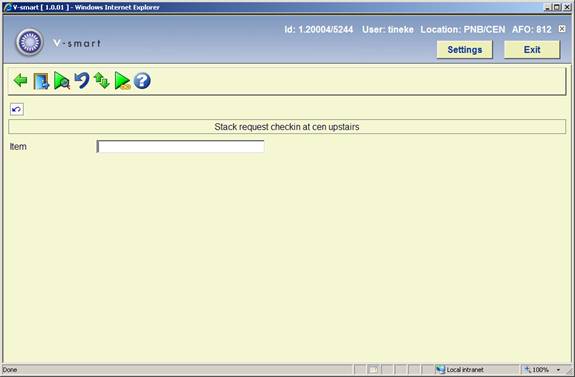This screenshot has height=377, width=575.
Task: Click the 'Stack request checkin at cen upstairs' heading
Action: tap(287, 127)
